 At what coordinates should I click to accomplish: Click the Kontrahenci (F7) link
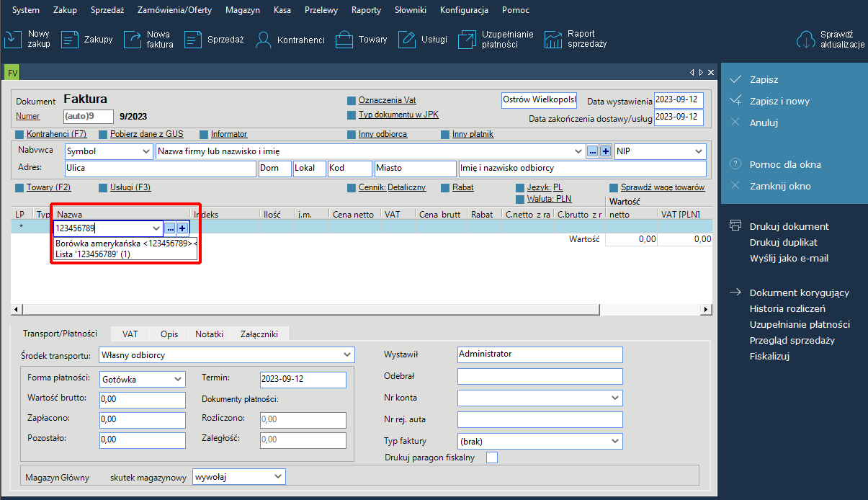(x=56, y=134)
